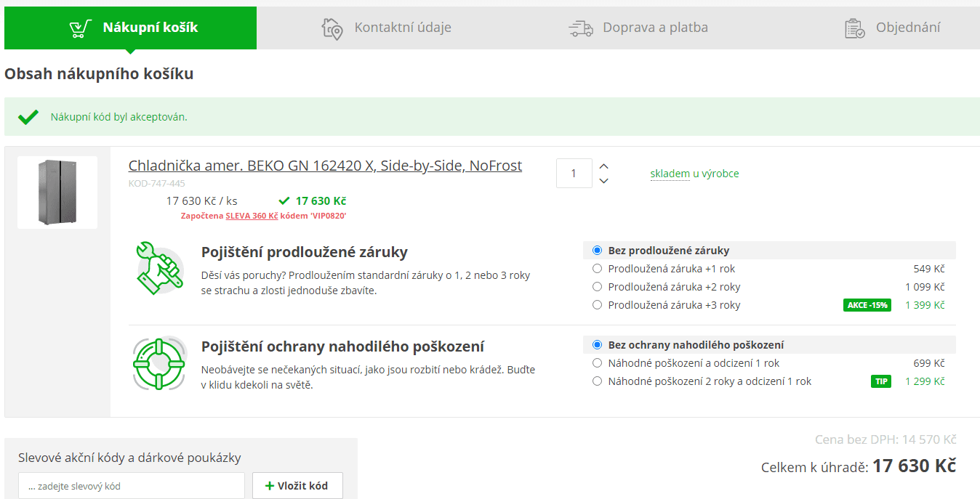This screenshot has width=980, height=499.
Task: Go to the Objednání step
Action: pyautogui.click(x=893, y=28)
